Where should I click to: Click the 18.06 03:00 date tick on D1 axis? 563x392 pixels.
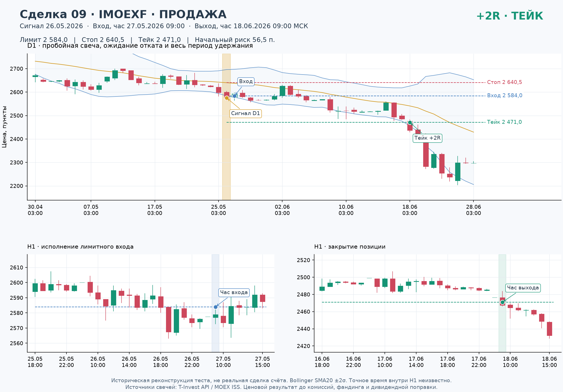pyautogui.click(x=410, y=210)
